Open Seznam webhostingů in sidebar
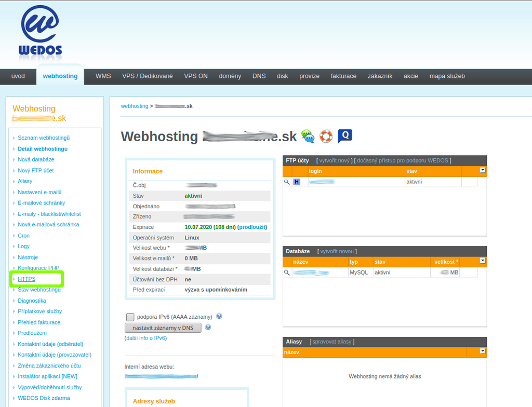 click(x=44, y=138)
